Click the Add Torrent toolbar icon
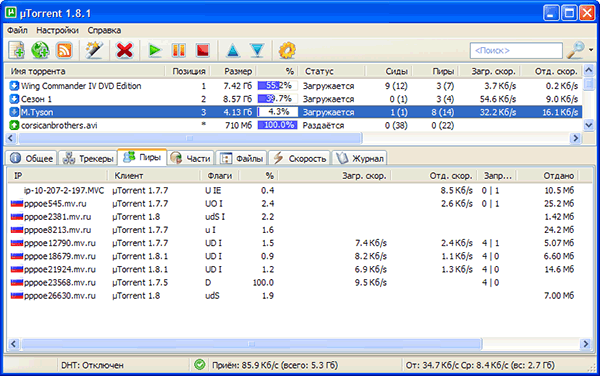The width and height of the screenshot is (600, 376). pyautogui.click(x=17, y=50)
